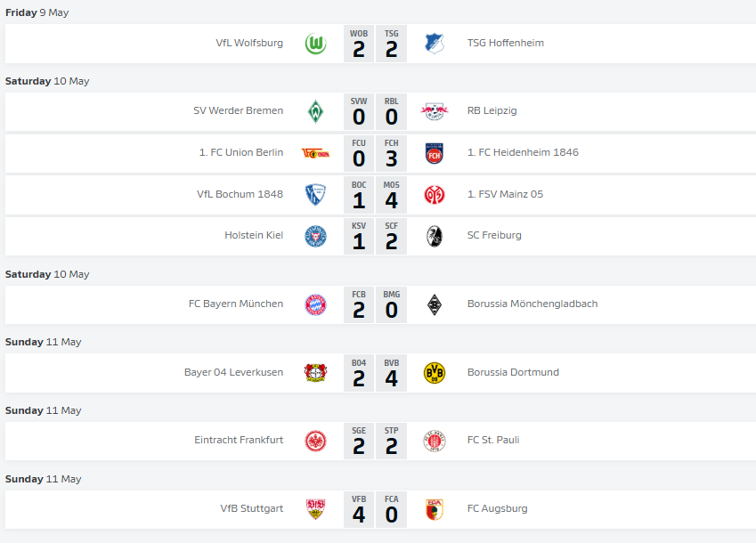The image size is (756, 543).
Task: Open the VfB Stuttgart team link
Action: pyautogui.click(x=252, y=508)
